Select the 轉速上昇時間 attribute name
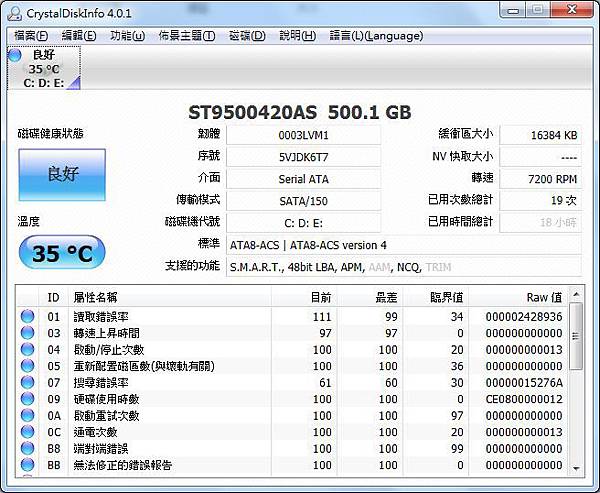 pos(106,333)
